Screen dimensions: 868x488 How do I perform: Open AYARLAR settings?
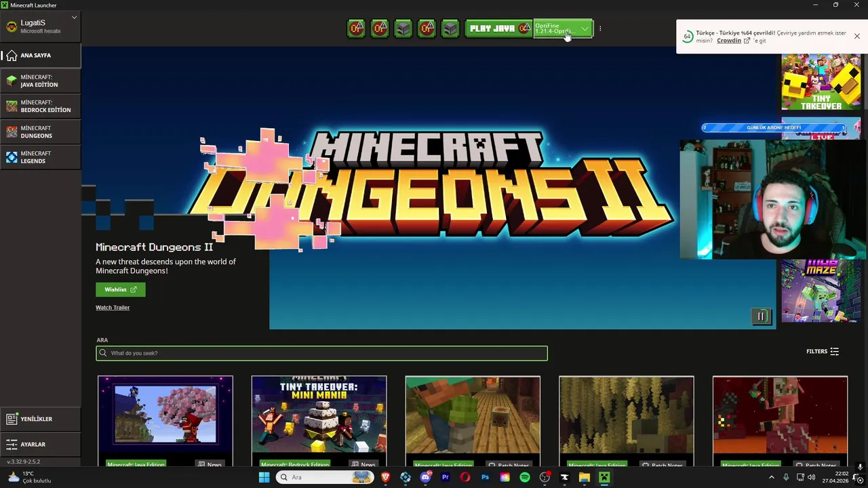coord(41,445)
